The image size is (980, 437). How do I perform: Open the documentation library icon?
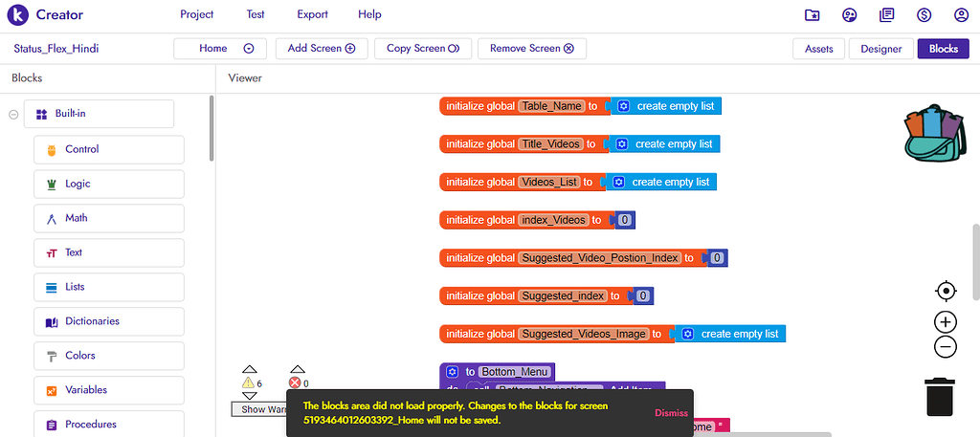886,15
